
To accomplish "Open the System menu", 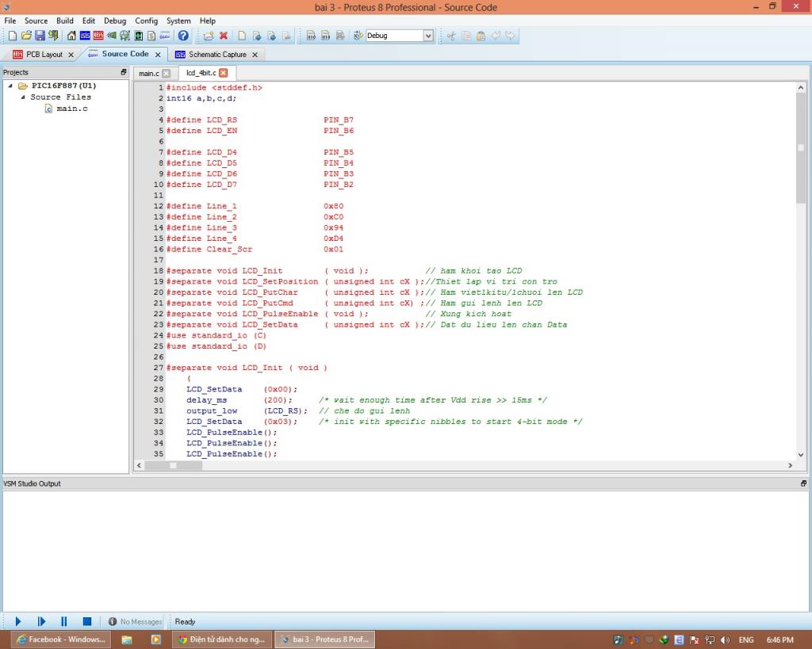I will click(178, 21).
